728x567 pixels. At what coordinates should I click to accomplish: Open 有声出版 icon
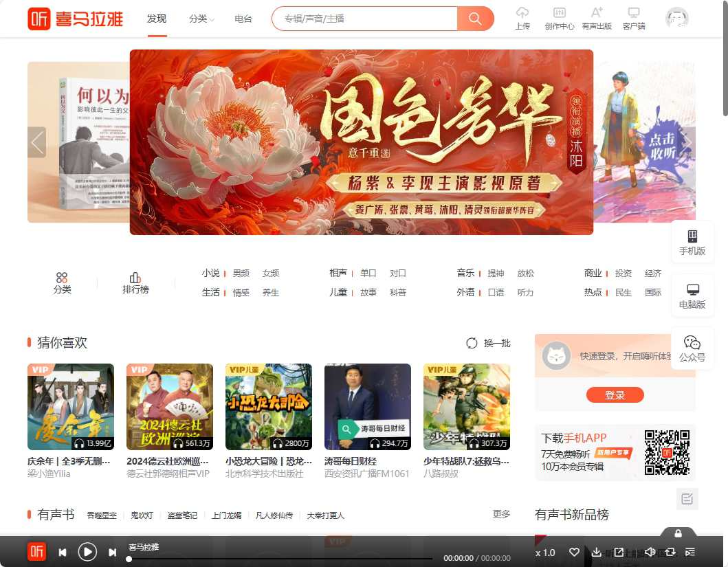(597, 19)
